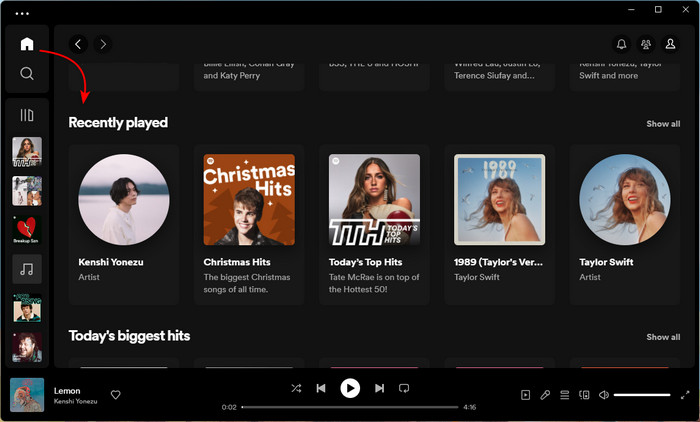Screen dimensions: 700x422
Task: Open Today's biggest hits section heading
Action: 129,336
